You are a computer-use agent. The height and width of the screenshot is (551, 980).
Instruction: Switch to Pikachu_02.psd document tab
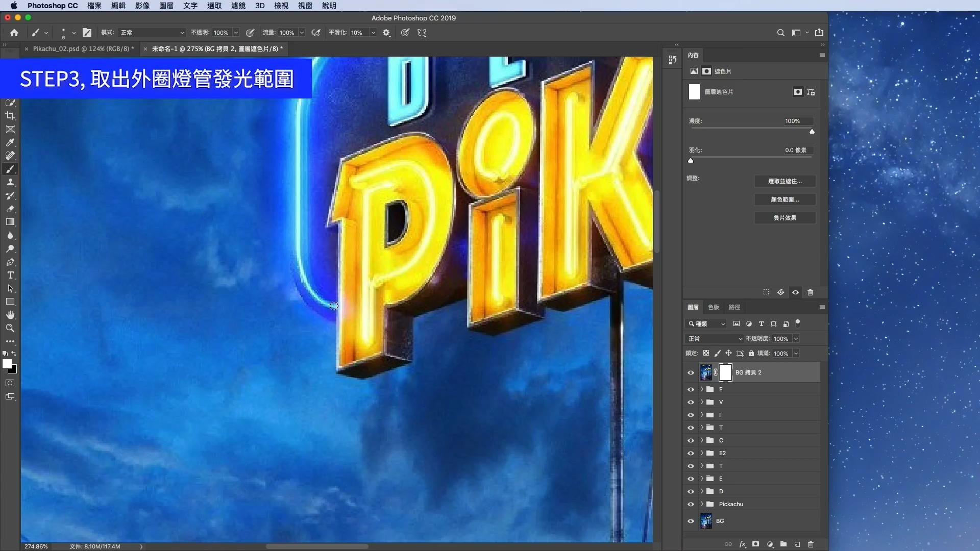pyautogui.click(x=83, y=49)
